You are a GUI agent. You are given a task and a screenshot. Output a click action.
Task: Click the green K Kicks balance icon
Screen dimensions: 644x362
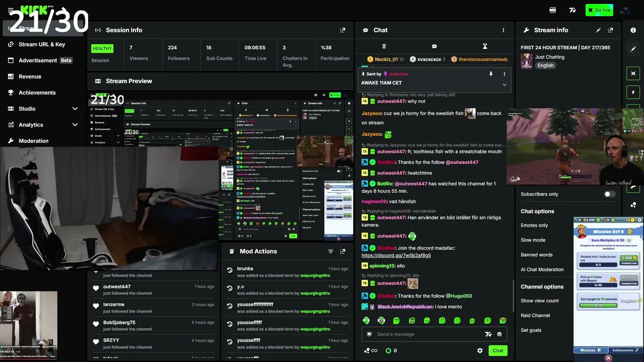388,350
